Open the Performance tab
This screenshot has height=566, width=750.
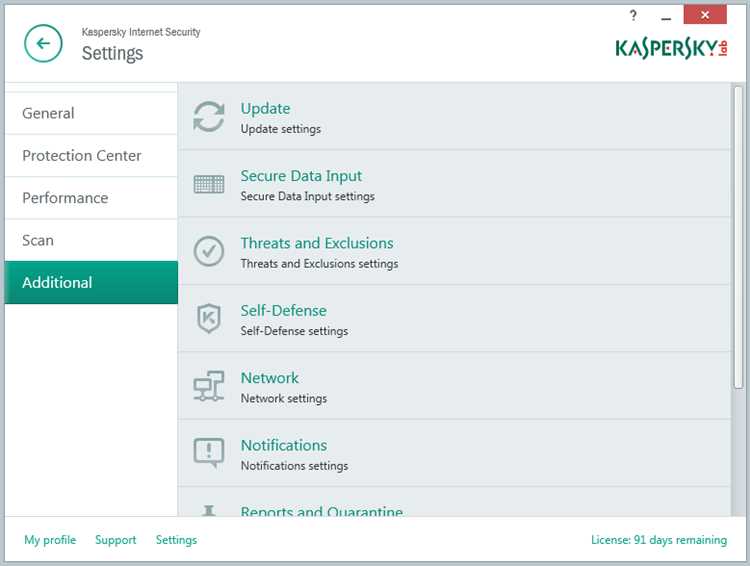(91, 198)
